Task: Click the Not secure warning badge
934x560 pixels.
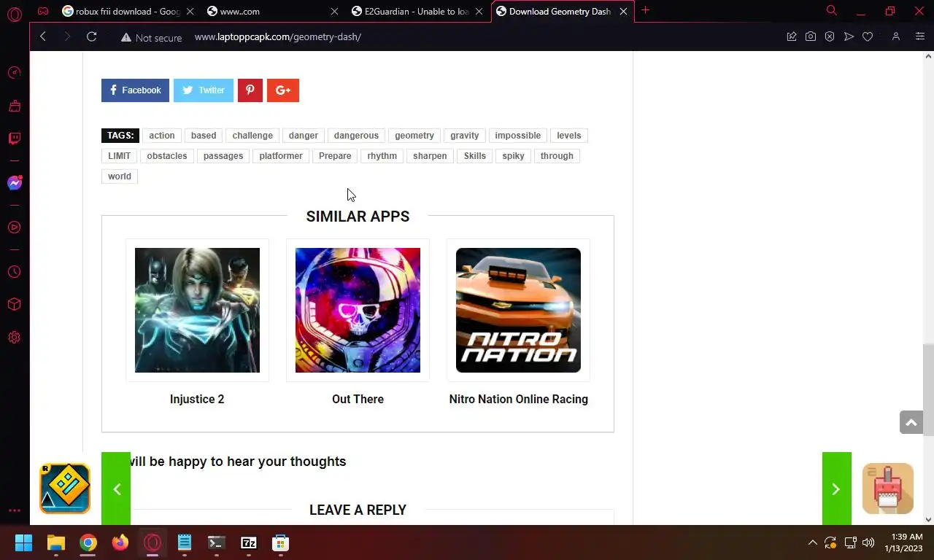Action: tap(151, 37)
